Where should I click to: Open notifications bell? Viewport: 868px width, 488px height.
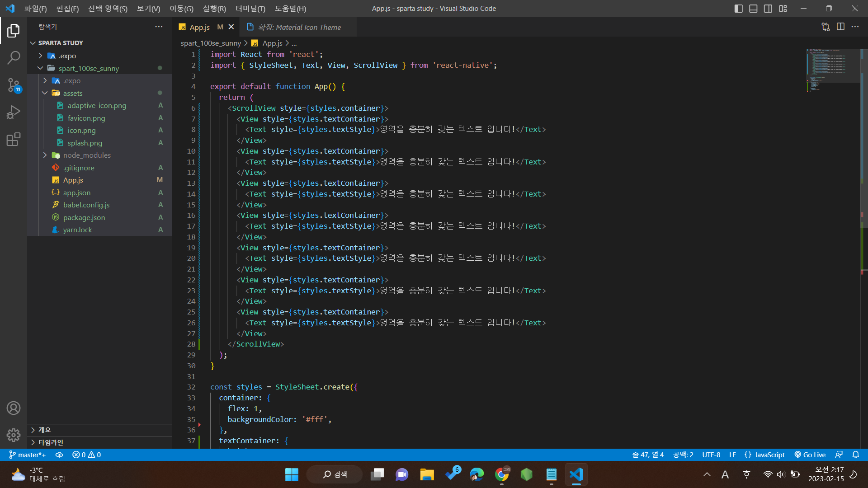click(x=856, y=455)
